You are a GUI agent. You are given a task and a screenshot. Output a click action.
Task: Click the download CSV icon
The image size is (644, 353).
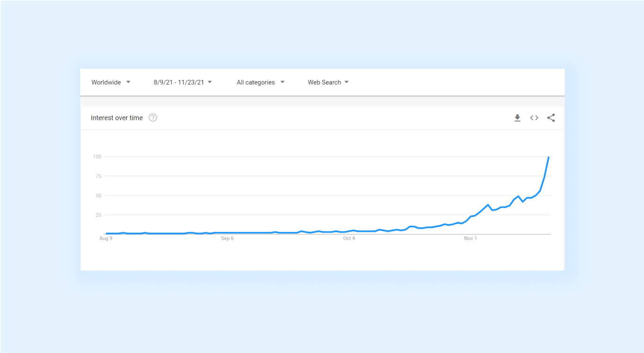517,118
